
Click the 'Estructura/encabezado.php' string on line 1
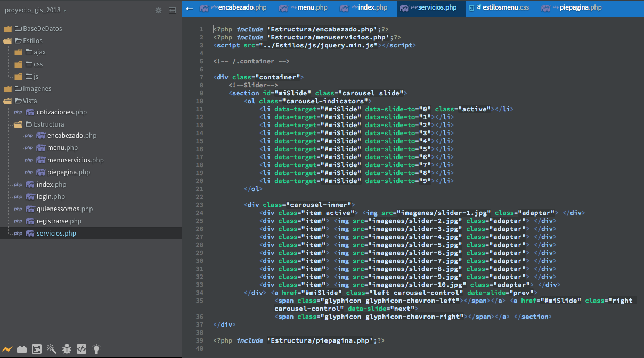323,29
